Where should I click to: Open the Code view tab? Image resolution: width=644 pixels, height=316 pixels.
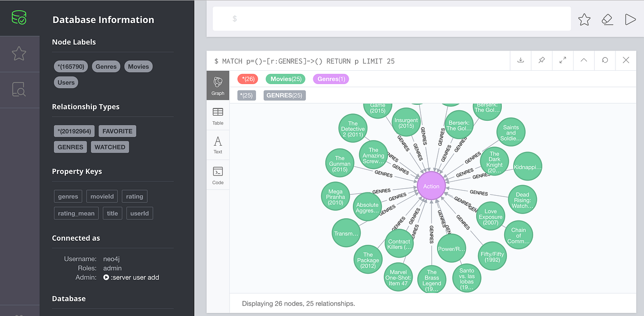point(218,175)
